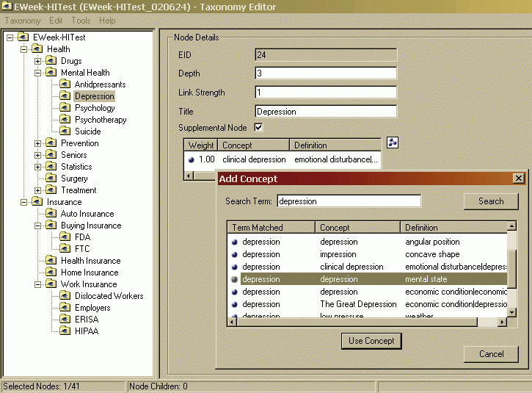Click the results horizontal scroll-right arrow
The height and width of the screenshot is (393, 532).
pyautogui.click(x=503, y=322)
